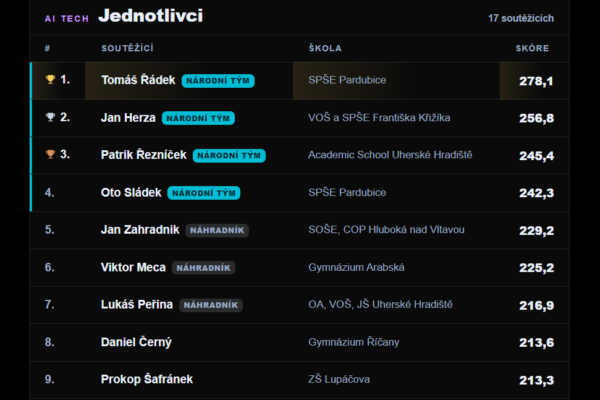This screenshot has height=400, width=600.
Task: Click the bronze trophy icon beside rank 3
Action: (50, 154)
